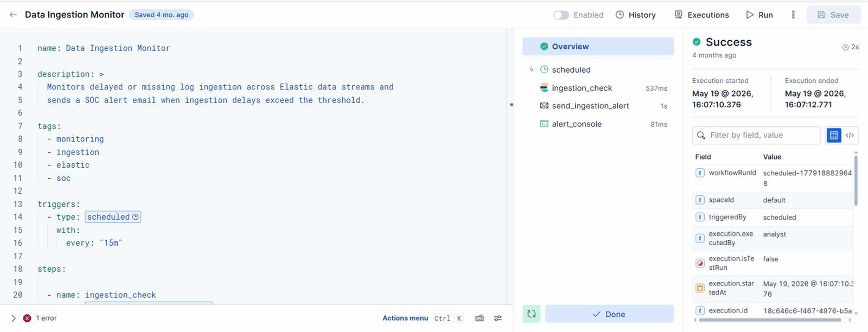Image resolution: width=868 pixels, height=332 pixels.
Task: Click the 'default' spaceId value
Action: coord(774,200)
